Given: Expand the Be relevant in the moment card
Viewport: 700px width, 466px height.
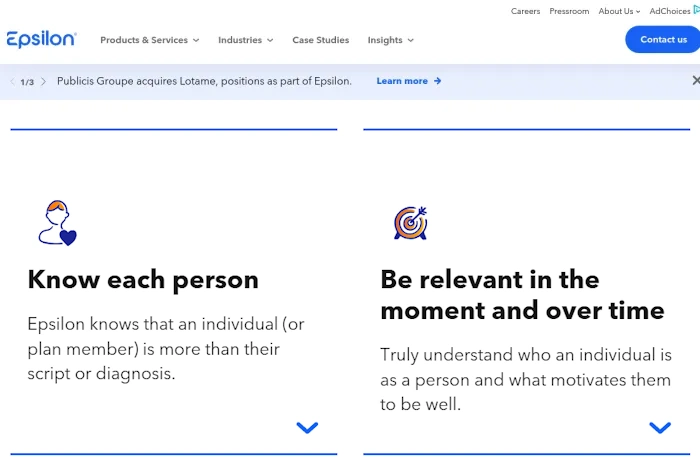Looking at the screenshot, I should pos(660,427).
